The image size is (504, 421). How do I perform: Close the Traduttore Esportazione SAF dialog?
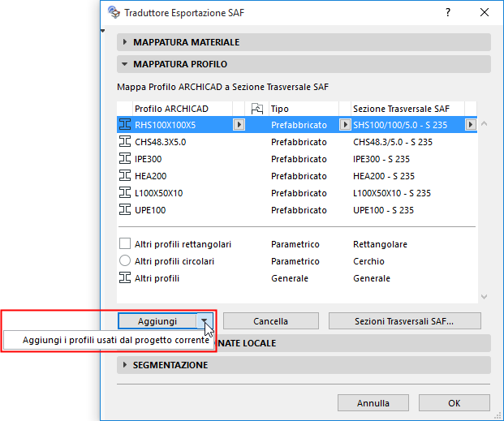coord(485,12)
